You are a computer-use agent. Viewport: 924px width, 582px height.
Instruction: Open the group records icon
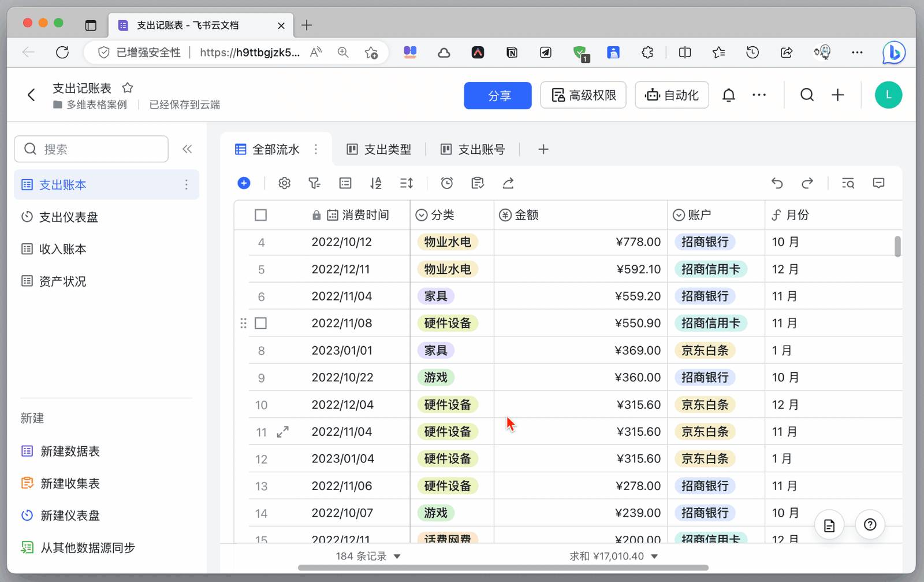tap(345, 183)
